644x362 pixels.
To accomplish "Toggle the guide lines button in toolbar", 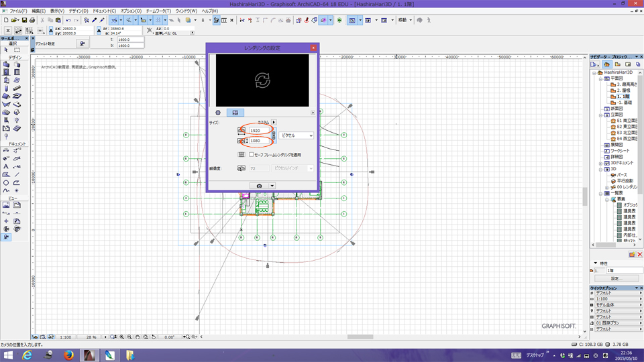I will tap(114, 20).
